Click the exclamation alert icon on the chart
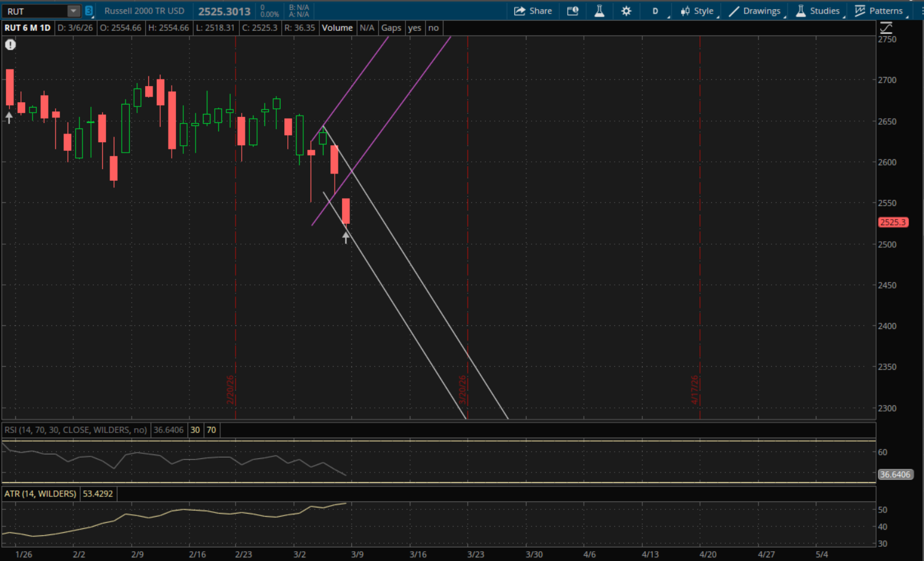The width and height of the screenshot is (924, 561). [10, 44]
